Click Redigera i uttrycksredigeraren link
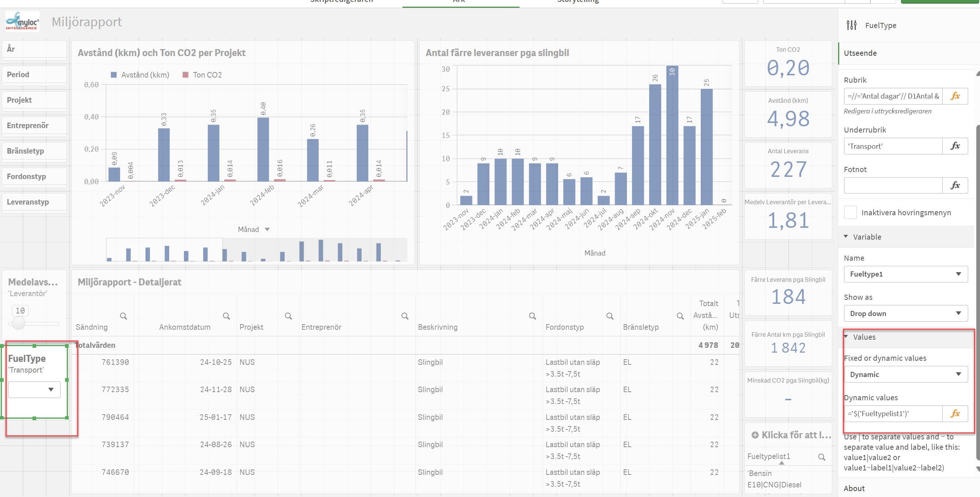 [x=887, y=111]
